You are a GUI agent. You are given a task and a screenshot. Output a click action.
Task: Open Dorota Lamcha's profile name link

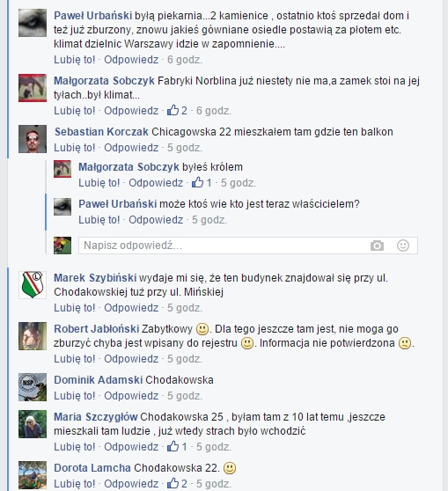(x=92, y=468)
